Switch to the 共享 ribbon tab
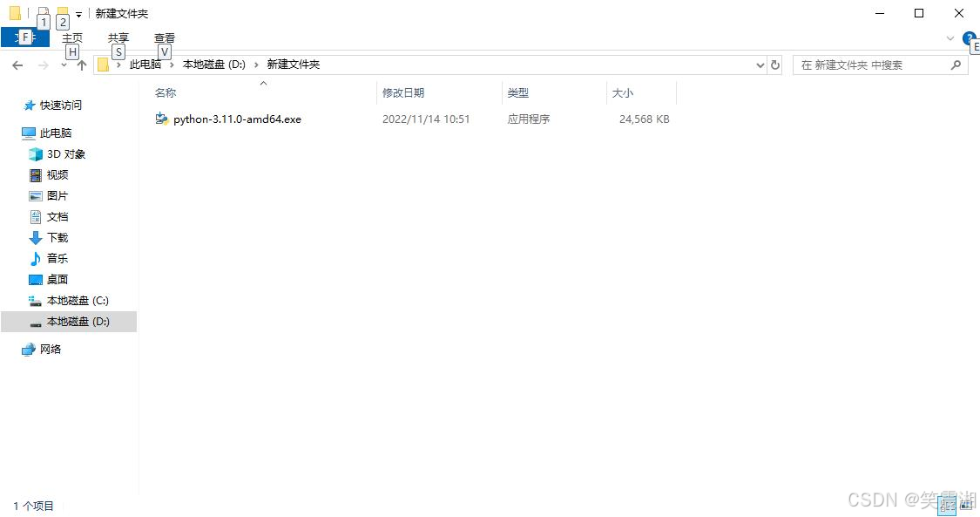The height and width of the screenshot is (517, 980). [118, 38]
